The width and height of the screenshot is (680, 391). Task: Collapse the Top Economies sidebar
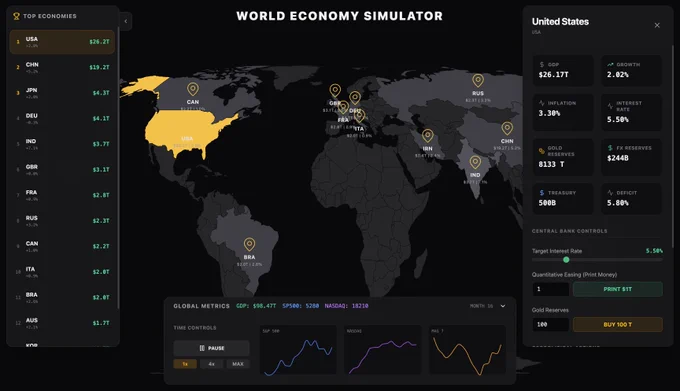(125, 21)
